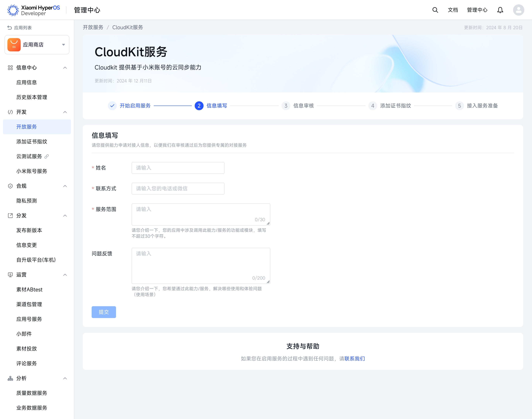The width and height of the screenshot is (532, 419).
Task: Open the 应用商店 app selector dropdown
Action: coord(37,45)
